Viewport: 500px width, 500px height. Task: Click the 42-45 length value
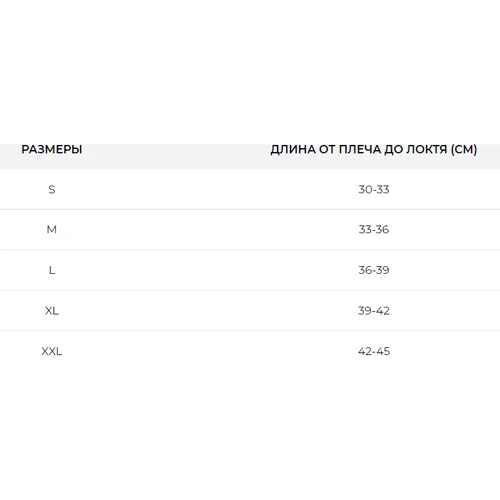click(374, 351)
